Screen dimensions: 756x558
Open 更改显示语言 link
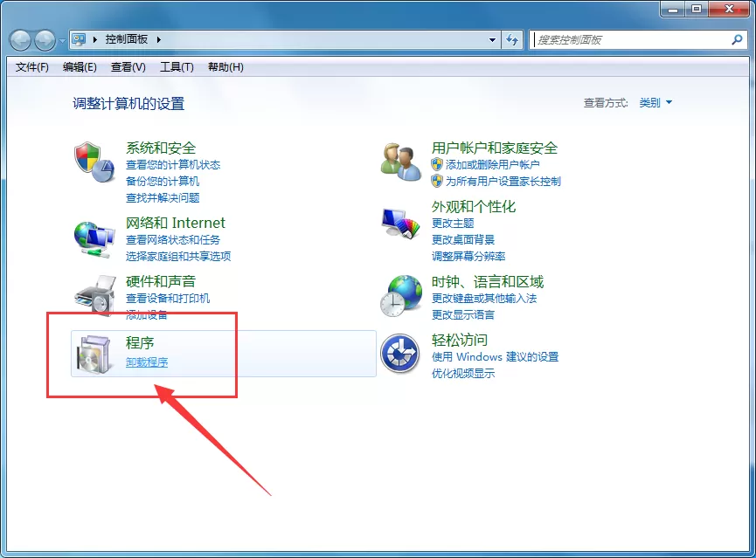click(463, 314)
